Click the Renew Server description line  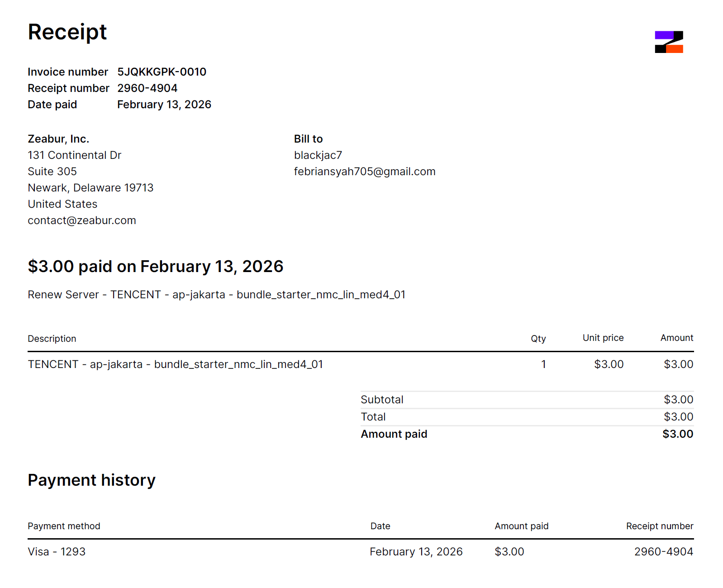[x=216, y=295]
